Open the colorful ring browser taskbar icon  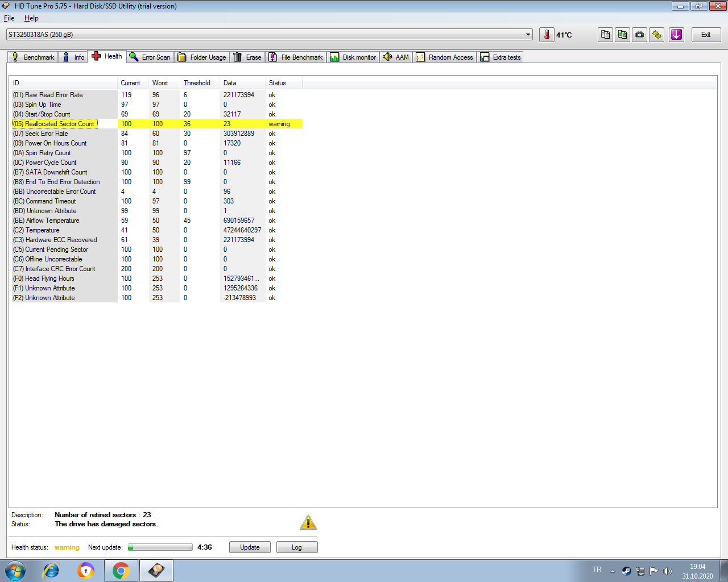[x=86, y=571]
